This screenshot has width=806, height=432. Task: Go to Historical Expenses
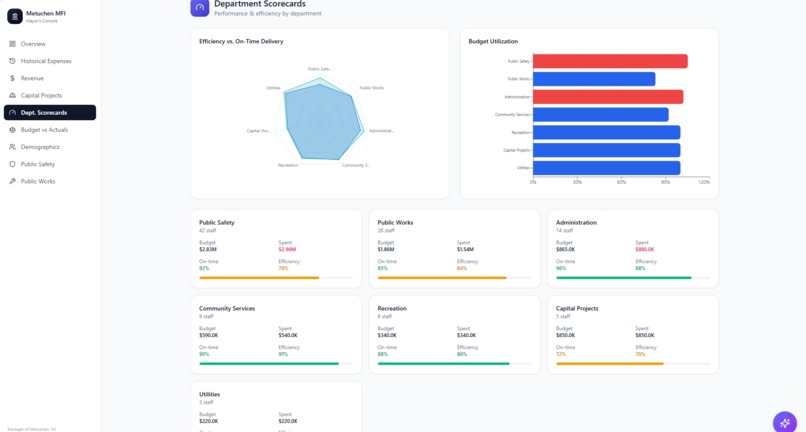coord(50,61)
